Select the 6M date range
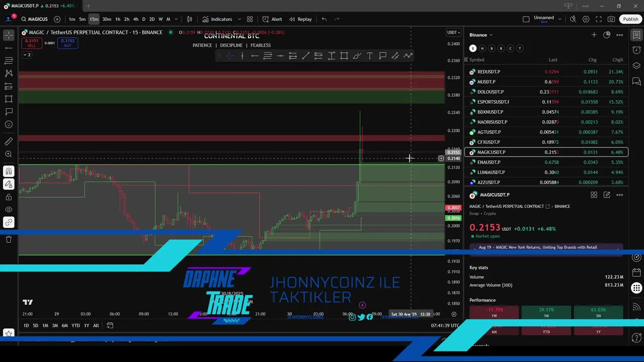 (x=64, y=325)
